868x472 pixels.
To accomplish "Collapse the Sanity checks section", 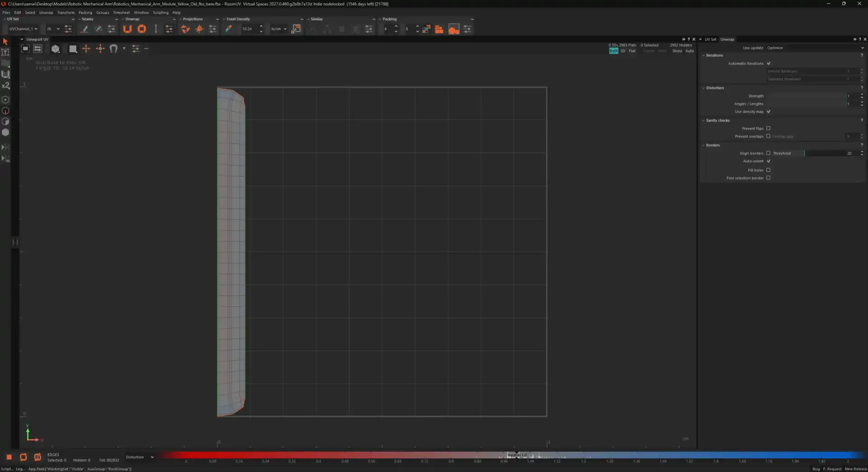I will 703,121.
